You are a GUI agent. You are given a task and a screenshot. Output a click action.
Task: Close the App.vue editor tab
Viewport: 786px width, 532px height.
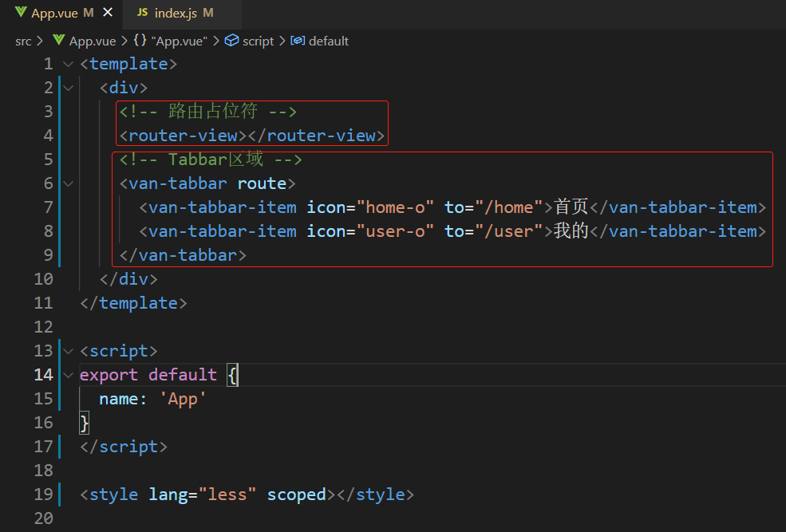[x=108, y=13]
